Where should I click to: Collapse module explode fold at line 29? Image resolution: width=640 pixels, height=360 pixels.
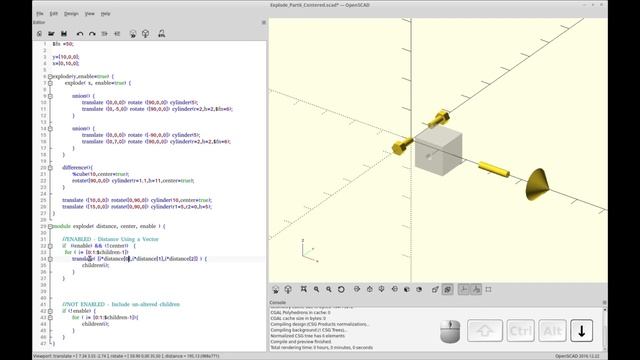[x=50, y=226]
